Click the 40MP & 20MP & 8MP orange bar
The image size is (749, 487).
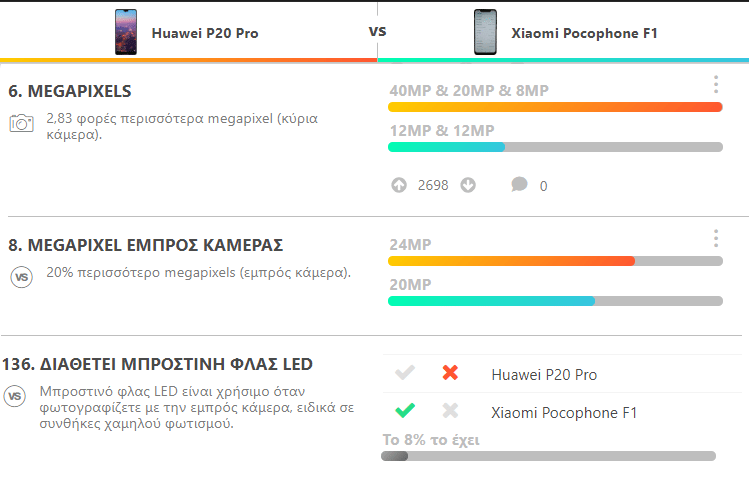[x=555, y=107]
